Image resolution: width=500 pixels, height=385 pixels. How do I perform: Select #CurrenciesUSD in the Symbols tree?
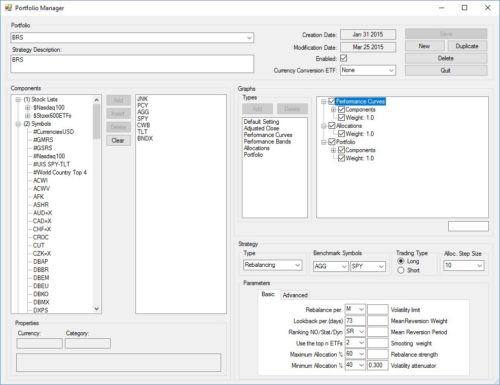(x=53, y=132)
